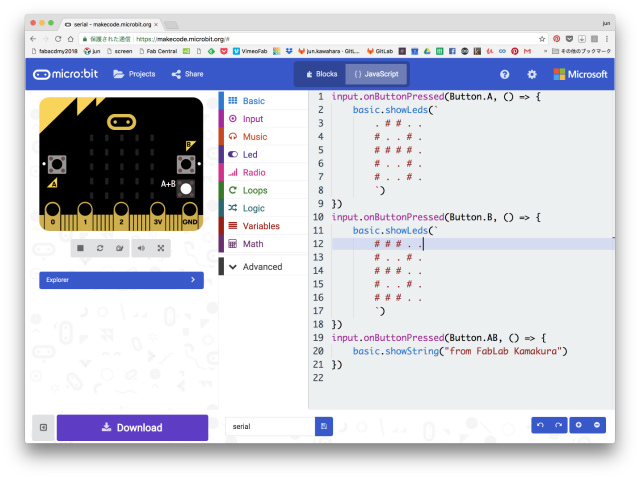The height and width of the screenshot is (479, 640).
Task: Open a new browser tab
Action: [x=171, y=25]
